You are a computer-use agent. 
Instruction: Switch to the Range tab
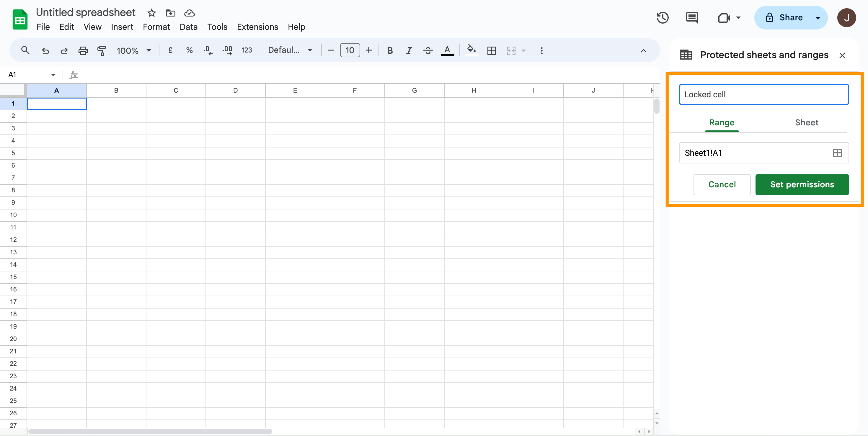pos(722,122)
